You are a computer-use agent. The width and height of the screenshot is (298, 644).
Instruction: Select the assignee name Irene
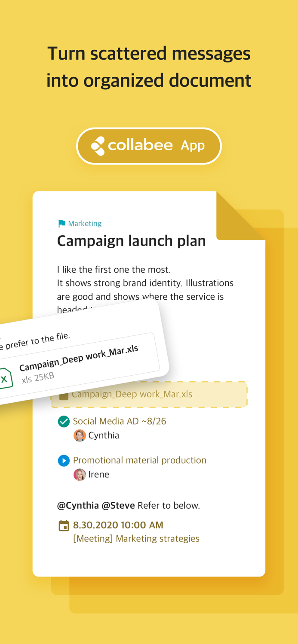[x=98, y=474]
